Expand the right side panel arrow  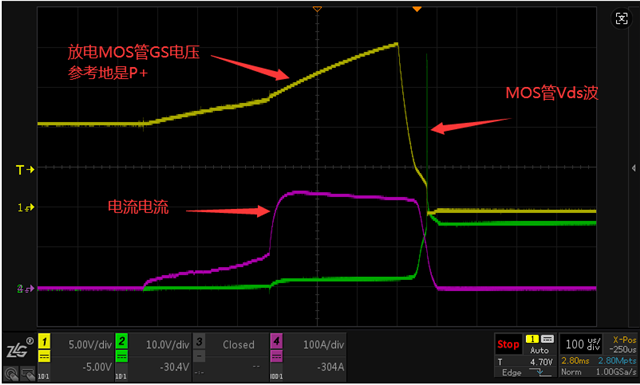click(633, 168)
